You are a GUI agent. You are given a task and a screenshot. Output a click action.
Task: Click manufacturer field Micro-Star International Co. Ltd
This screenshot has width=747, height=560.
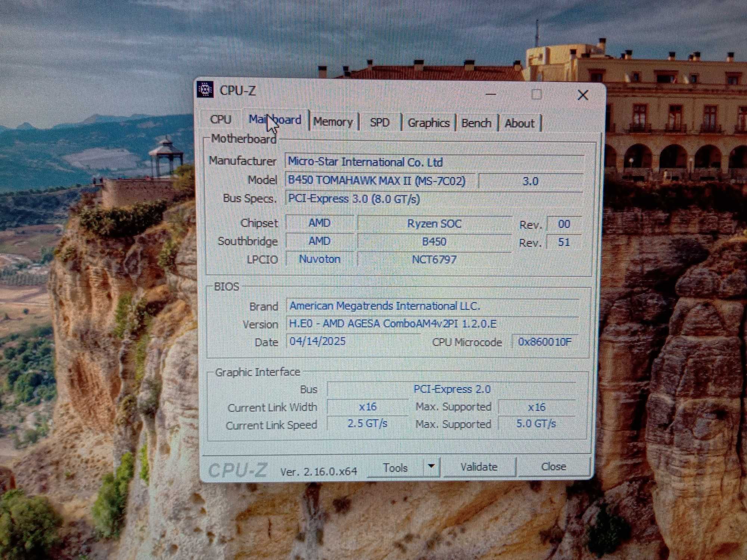coord(434,162)
